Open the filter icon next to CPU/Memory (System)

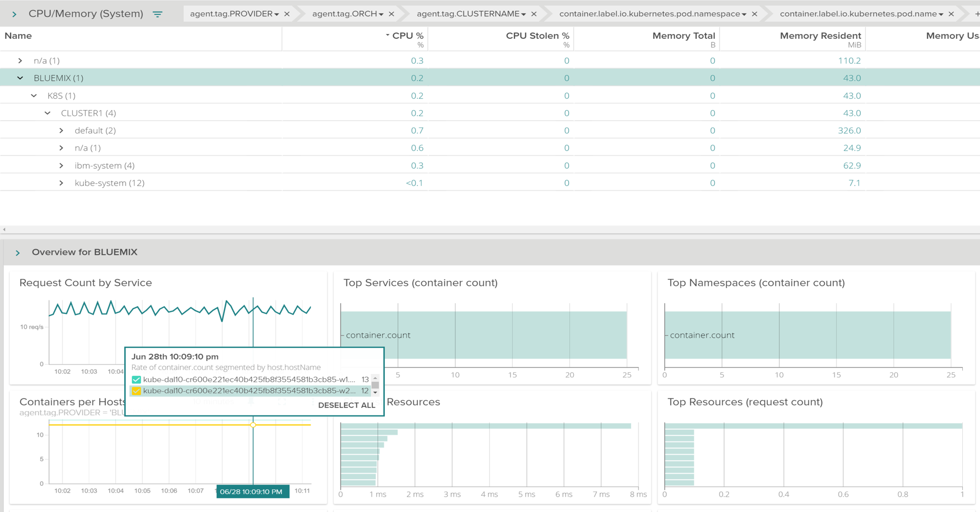point(158,14)
